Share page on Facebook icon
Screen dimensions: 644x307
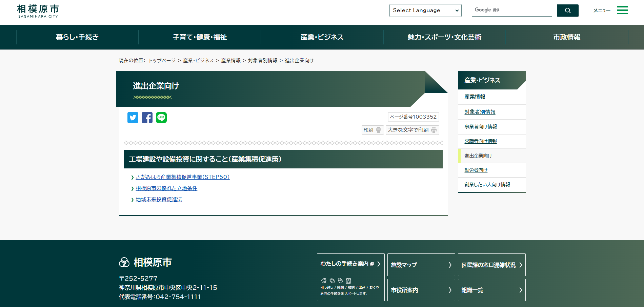click(147, 118)
